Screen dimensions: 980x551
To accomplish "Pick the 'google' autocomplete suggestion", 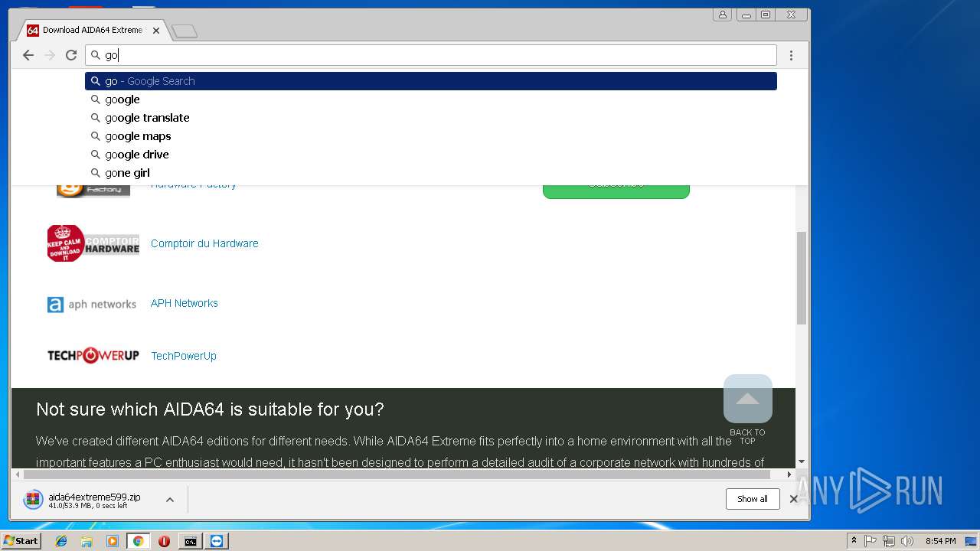I will (431, 99).
